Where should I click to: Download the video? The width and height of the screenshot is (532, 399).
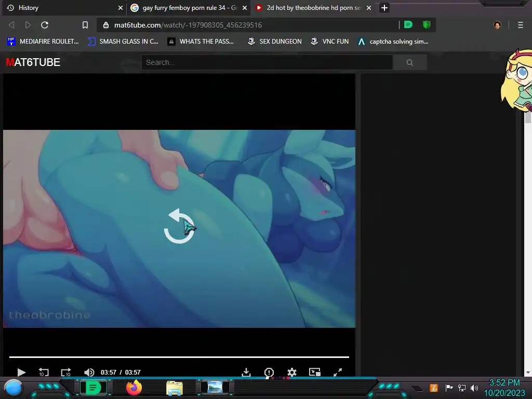pyautogui.click(x=246, y=372)
